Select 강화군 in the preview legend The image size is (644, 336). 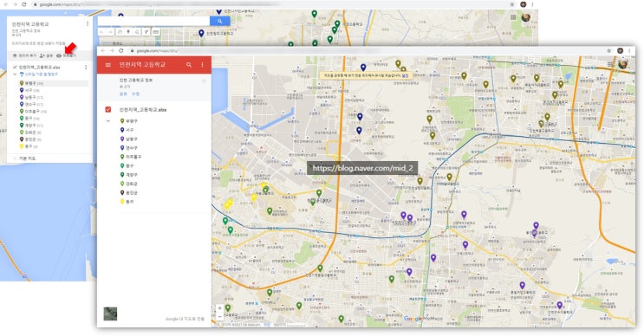tap(129, 184)
